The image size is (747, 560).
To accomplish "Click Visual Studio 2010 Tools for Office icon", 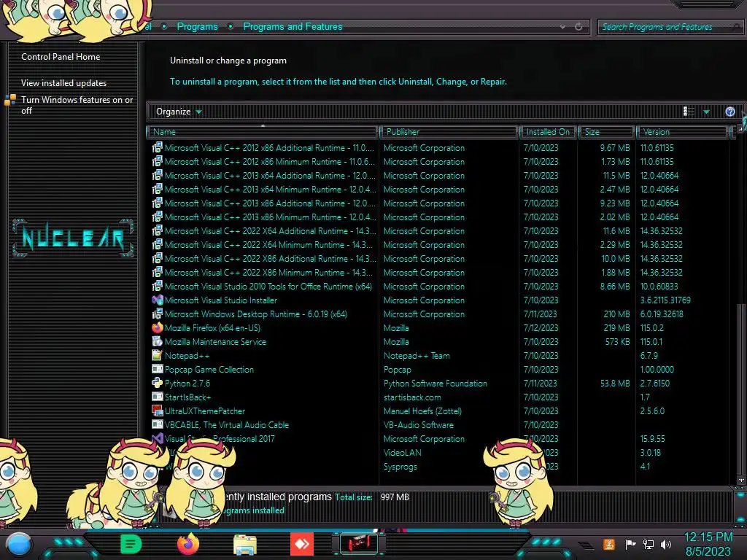I will (158, 286).
